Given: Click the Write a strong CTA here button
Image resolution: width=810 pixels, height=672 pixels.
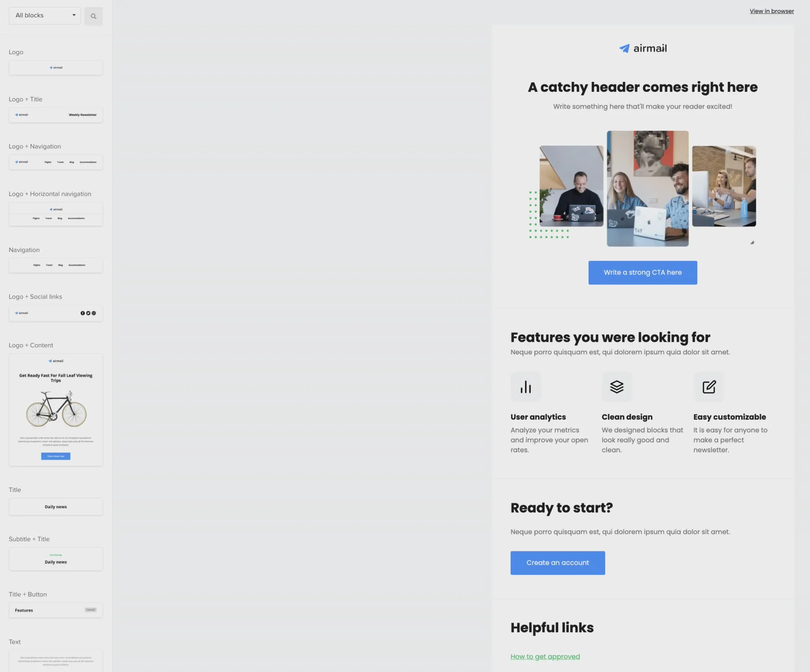Looking at the screenshot, I should [x=643, y=273].
